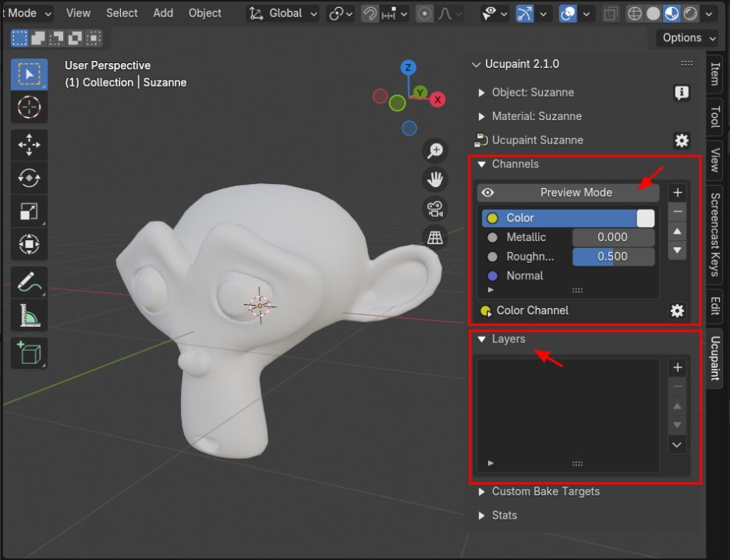Open Global transform orientation dropdown

282,13
